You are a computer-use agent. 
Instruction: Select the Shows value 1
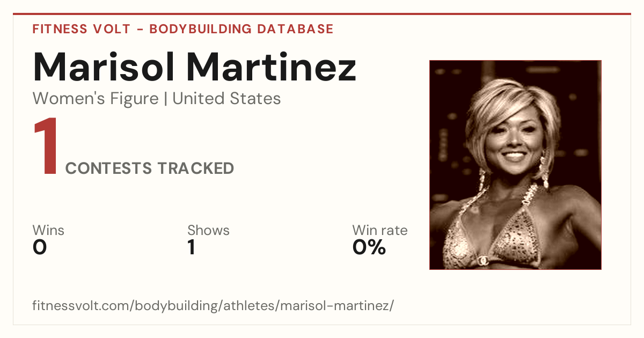[191, 247]
